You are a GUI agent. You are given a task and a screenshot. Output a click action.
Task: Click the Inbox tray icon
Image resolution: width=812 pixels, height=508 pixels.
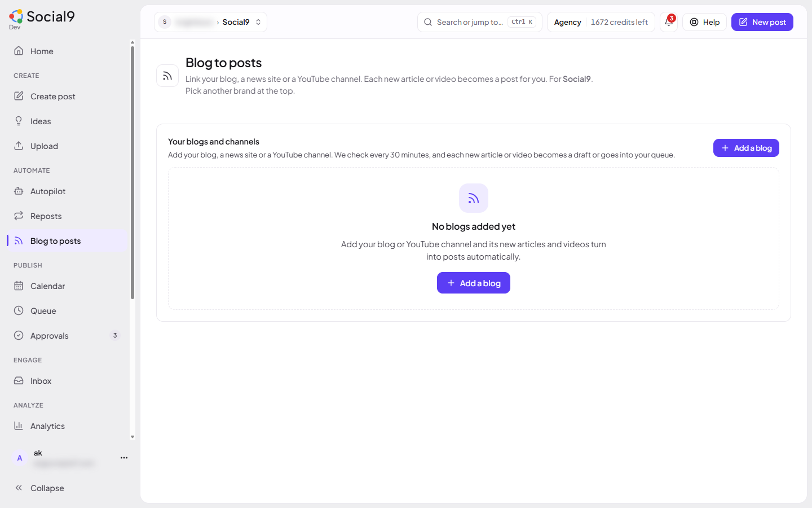point(19,380)
